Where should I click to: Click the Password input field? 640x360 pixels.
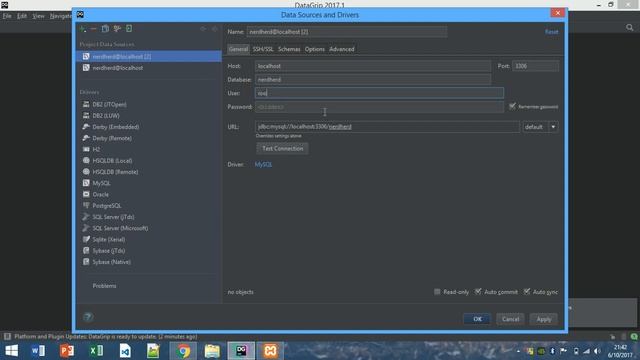(x=379, y=107)
